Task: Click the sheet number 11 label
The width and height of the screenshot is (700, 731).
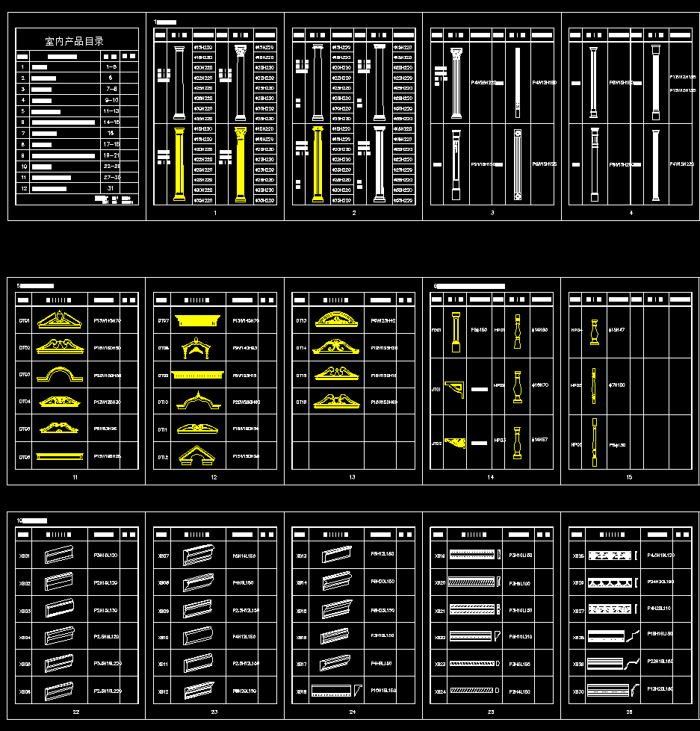Action: pyautogui.click(x=75, y=476)
